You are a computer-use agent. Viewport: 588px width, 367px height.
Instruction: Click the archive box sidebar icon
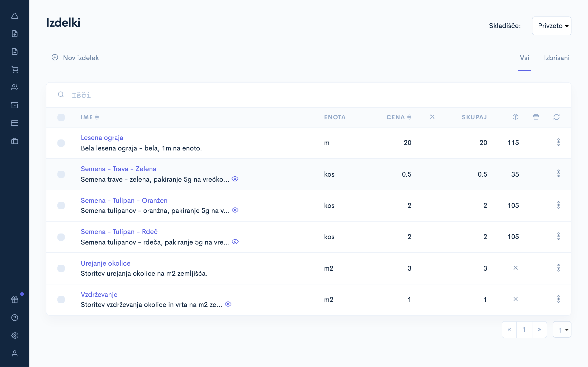[14, 105]
